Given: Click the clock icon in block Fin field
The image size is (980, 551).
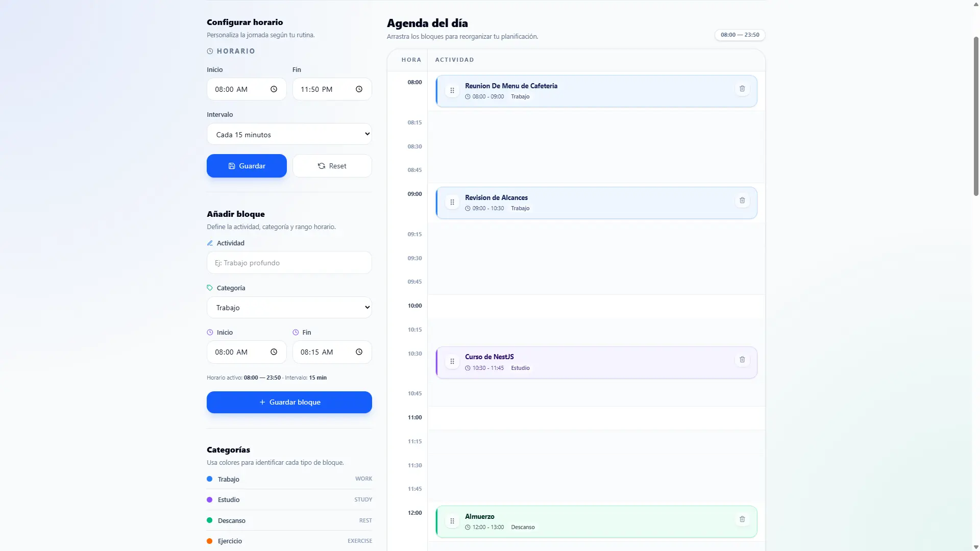Looking at the screenshot, I should pyautogui.click(x=359, y=352).
